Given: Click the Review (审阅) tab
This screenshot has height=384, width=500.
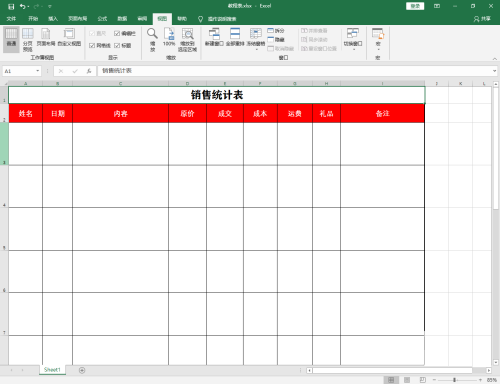Looking at the screenshot, I should tap(142, 19).
